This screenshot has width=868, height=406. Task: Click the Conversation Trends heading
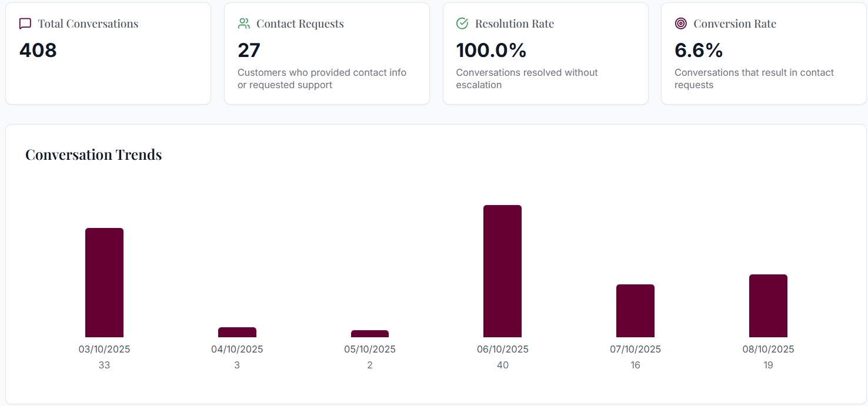pyautogui.click(x=93, y=154)
